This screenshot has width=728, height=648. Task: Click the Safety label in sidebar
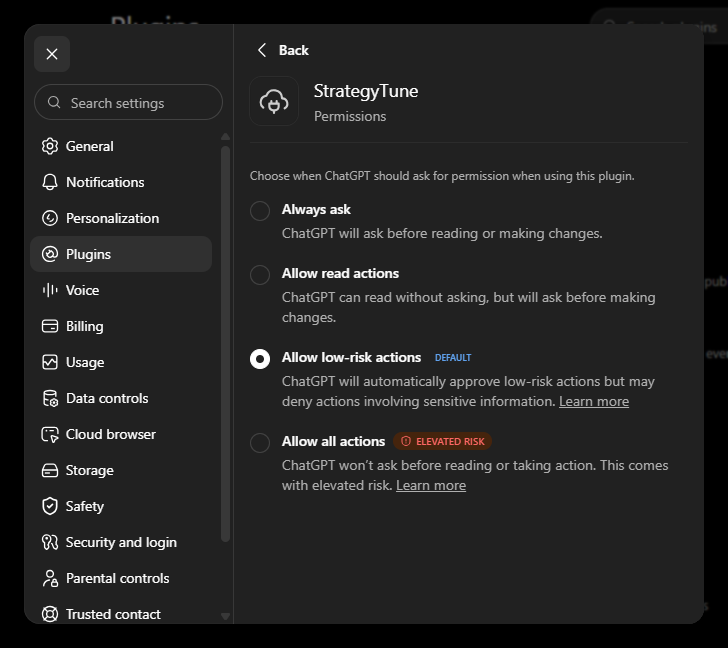85,506
